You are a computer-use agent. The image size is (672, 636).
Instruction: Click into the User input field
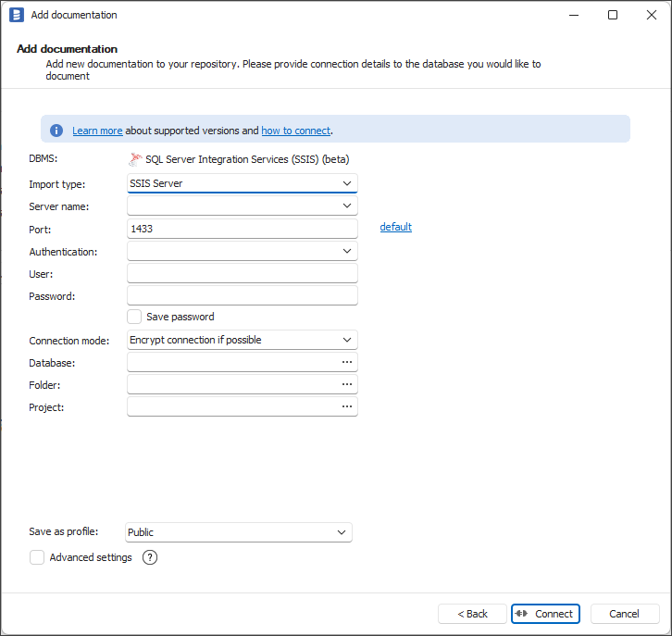242,273
